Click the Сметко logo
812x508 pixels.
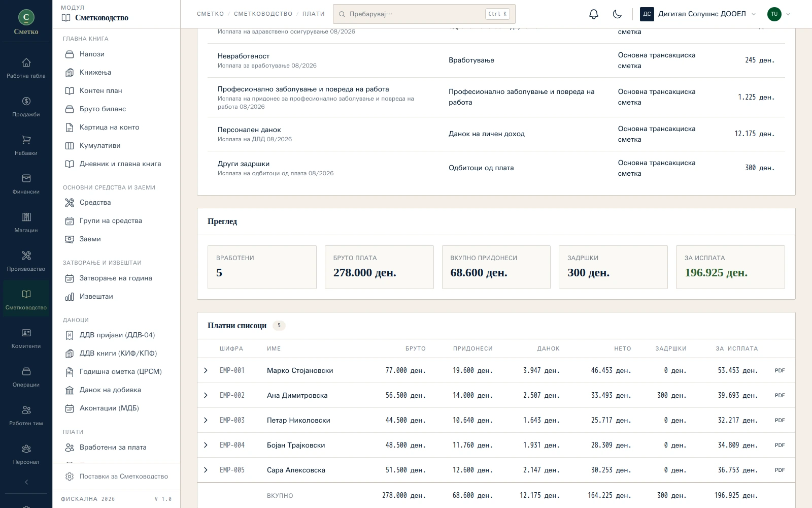coord(26,22)
